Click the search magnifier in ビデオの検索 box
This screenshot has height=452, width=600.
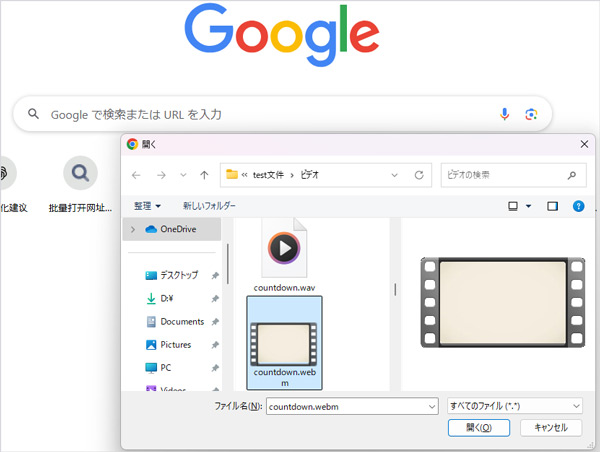[x=572, y=175]
